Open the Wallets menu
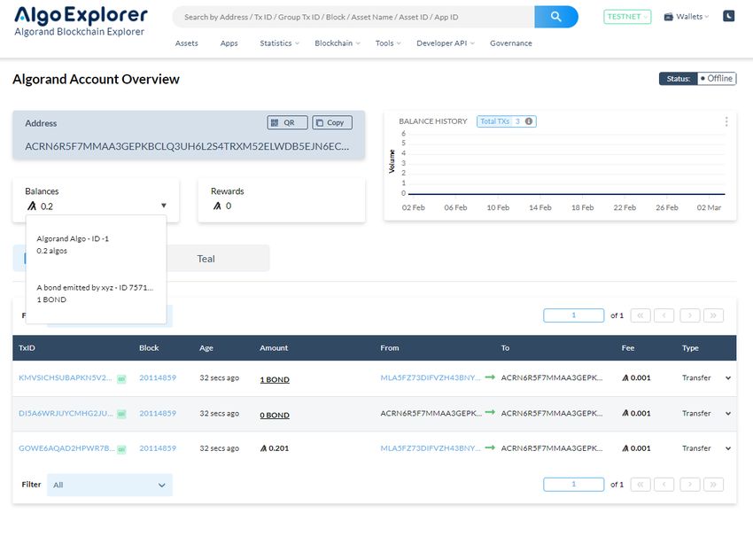The width and height of the screenshot is (753, 560). (686, 17)
